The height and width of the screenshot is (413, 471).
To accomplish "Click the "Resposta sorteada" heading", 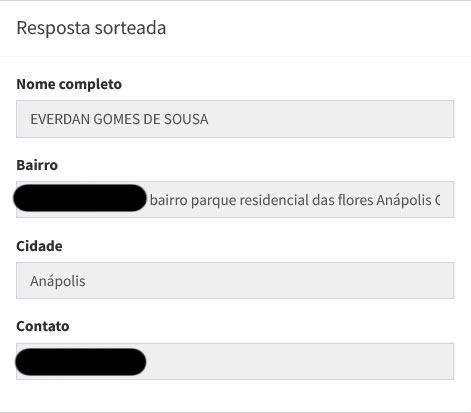I will (x=91, y=28).
